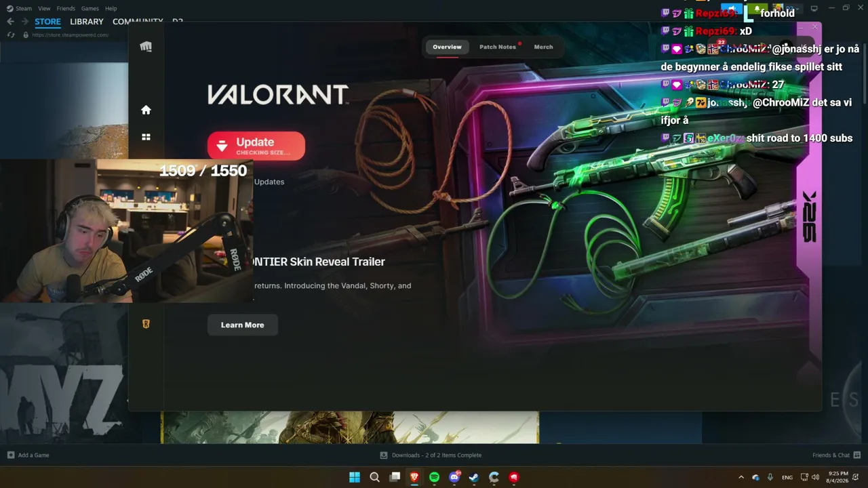Open the Riot Client games grid icon
Screen dimensions: 868x488
point(146,137)
